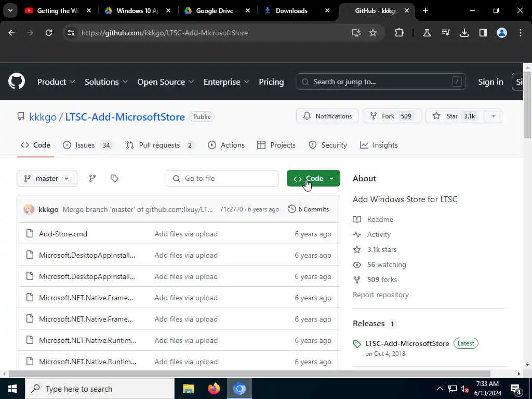Click the Notifications button
This screenshot has width=532, height=399.
tap(327, 116)
